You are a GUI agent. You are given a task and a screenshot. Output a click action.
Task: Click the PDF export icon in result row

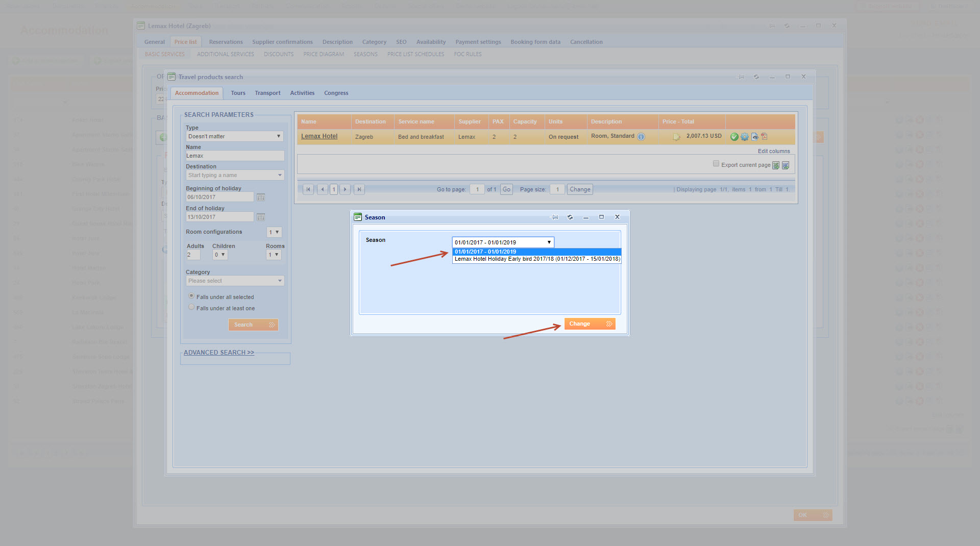[x=764, y=136]
